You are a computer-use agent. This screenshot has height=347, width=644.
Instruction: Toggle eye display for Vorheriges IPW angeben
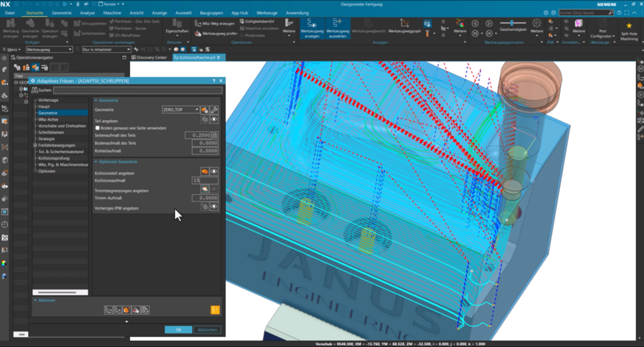(214, 207)
